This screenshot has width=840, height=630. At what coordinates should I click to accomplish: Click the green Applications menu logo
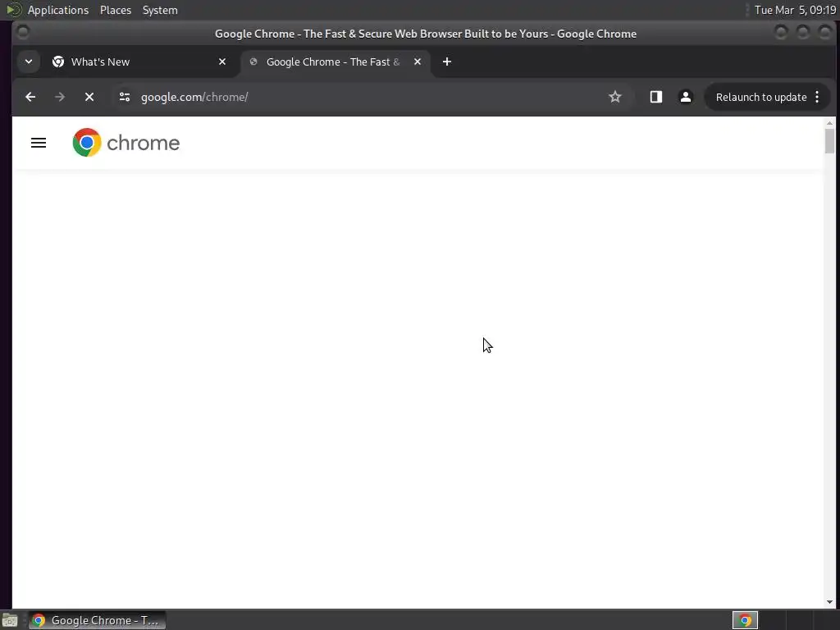pos(13,10)
